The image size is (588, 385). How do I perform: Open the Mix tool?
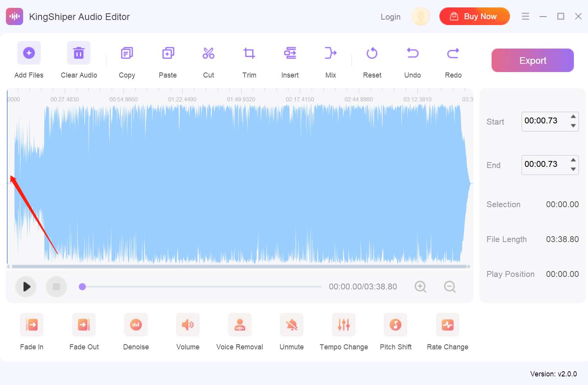point(331,53)
